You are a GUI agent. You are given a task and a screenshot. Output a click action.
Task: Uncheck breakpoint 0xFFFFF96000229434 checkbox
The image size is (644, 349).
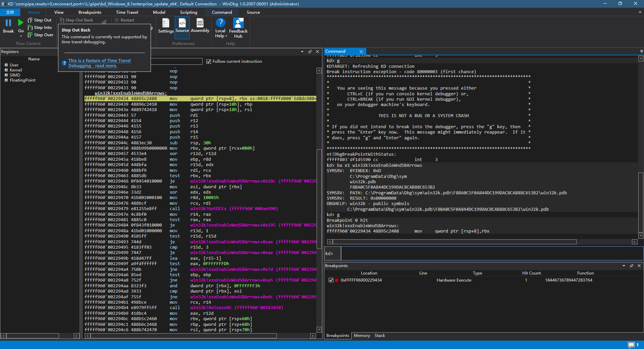(x=331, y=280)
